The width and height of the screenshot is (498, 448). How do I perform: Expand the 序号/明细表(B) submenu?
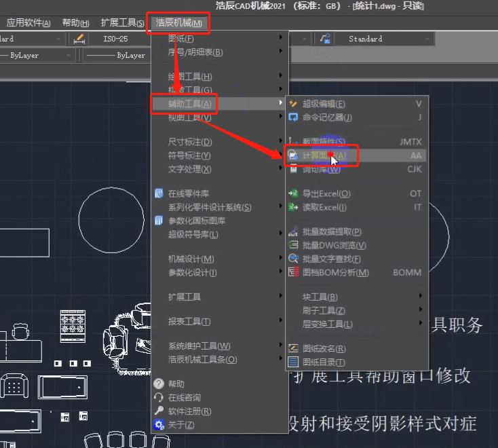219,52
